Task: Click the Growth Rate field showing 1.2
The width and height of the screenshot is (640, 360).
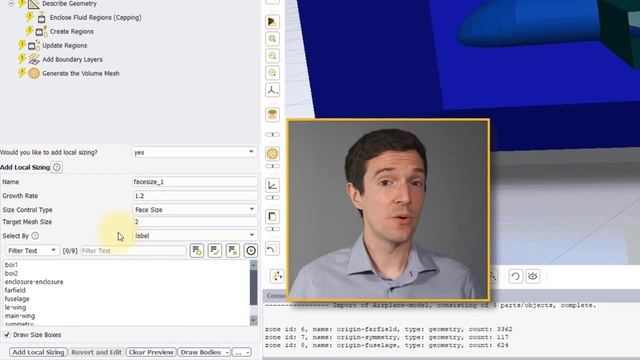Action: (195, 196)
